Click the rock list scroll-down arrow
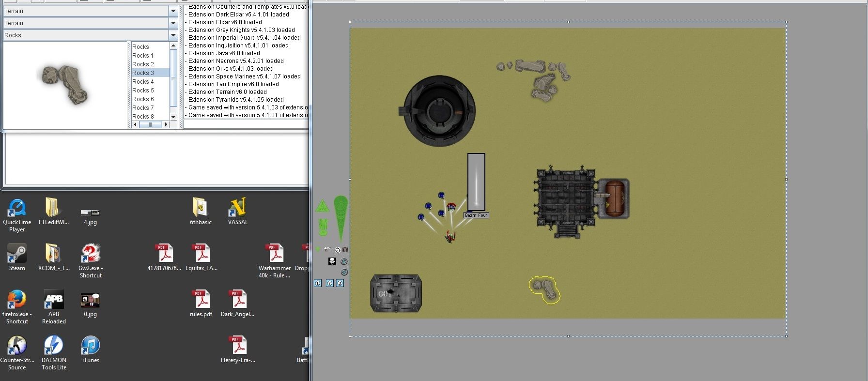 coord(173,117)
